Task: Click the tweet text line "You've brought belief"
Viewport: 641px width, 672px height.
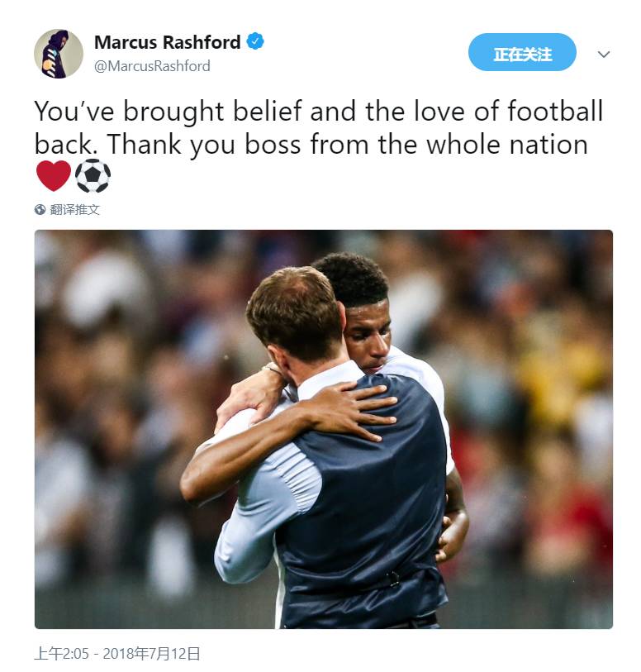Action: 168,112
